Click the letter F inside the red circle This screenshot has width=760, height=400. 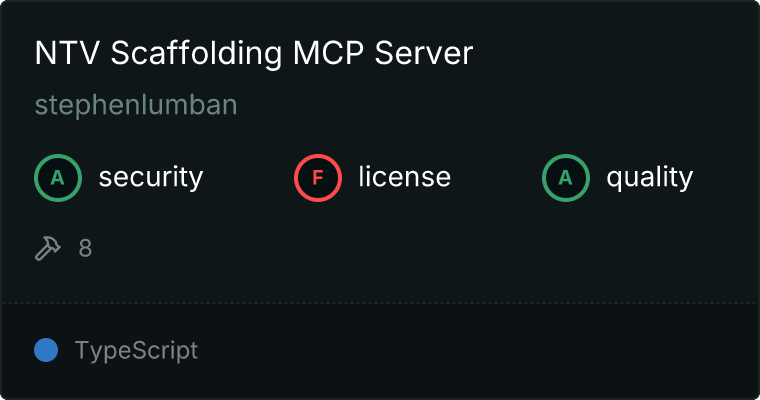click(x=318, y=178)
